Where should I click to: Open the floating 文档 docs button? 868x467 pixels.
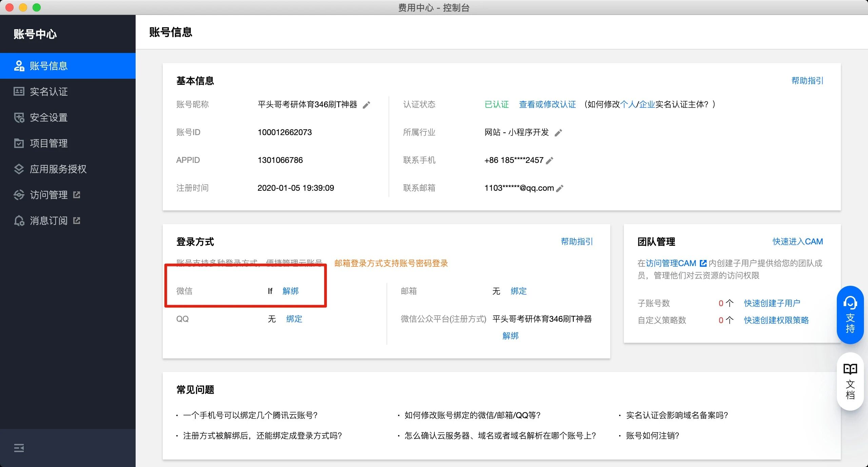[850, 381]
